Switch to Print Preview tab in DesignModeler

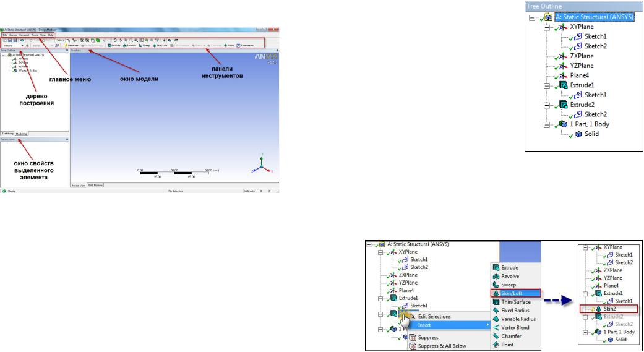96,185
